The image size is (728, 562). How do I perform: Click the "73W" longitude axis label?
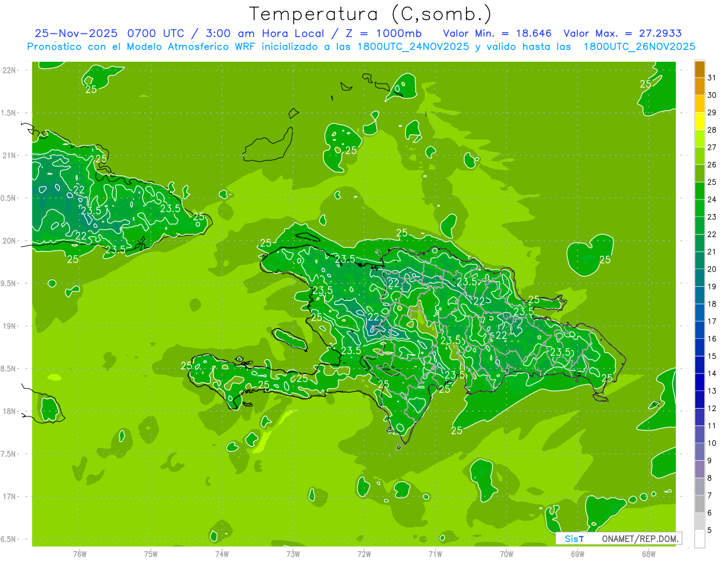293,554
